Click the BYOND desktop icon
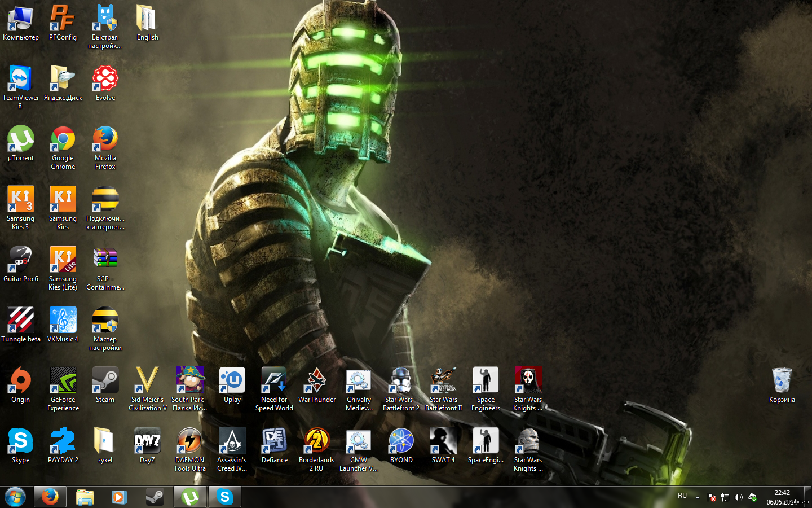The image size is (812, 508). pyautogui.click(x=401, y=446)
